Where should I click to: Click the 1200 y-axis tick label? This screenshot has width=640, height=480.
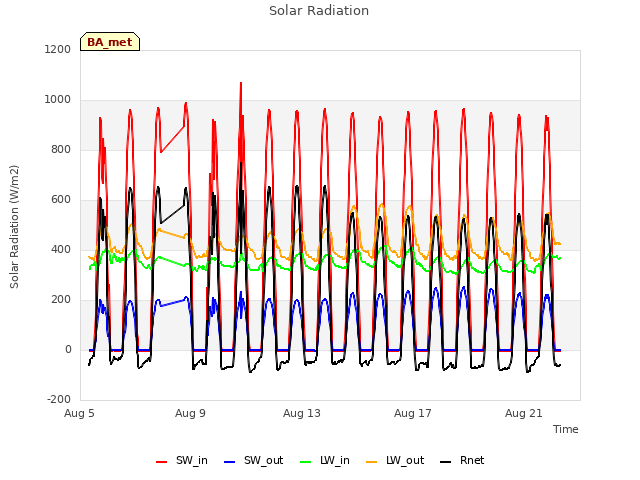[58, 49]
